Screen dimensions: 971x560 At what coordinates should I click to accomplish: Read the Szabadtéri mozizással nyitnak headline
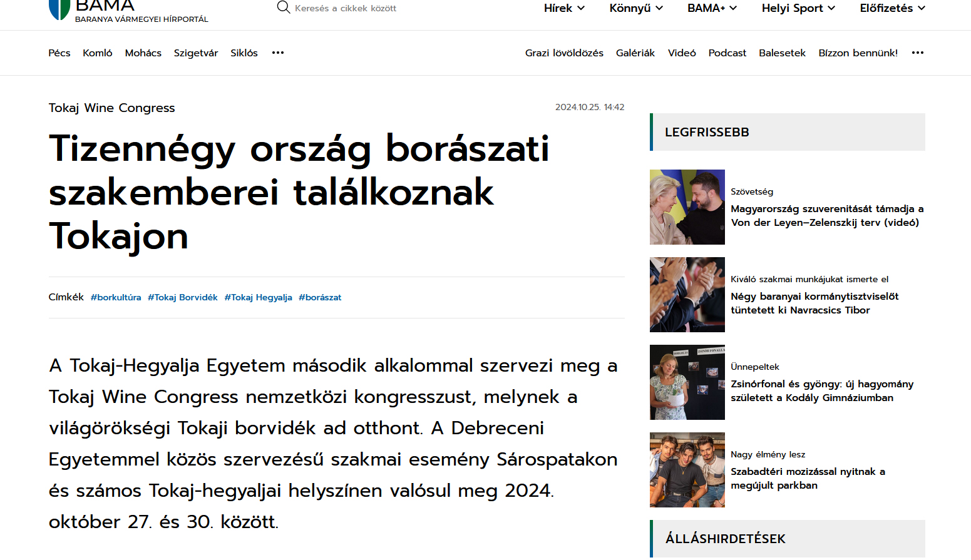[808, 479]
